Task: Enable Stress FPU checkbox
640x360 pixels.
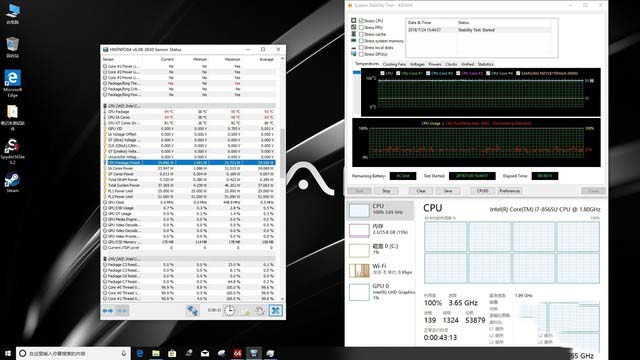Action: click(x=361, y=27)
